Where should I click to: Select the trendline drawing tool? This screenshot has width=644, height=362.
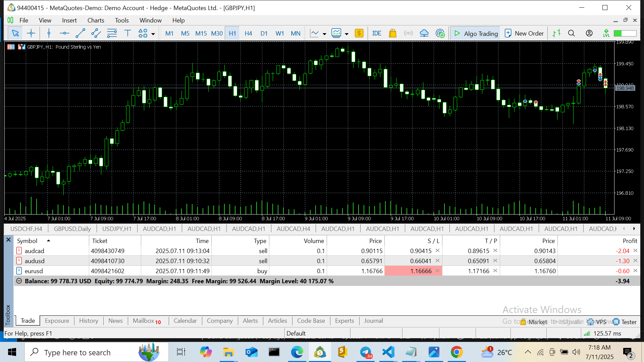[x=80, y=33]
